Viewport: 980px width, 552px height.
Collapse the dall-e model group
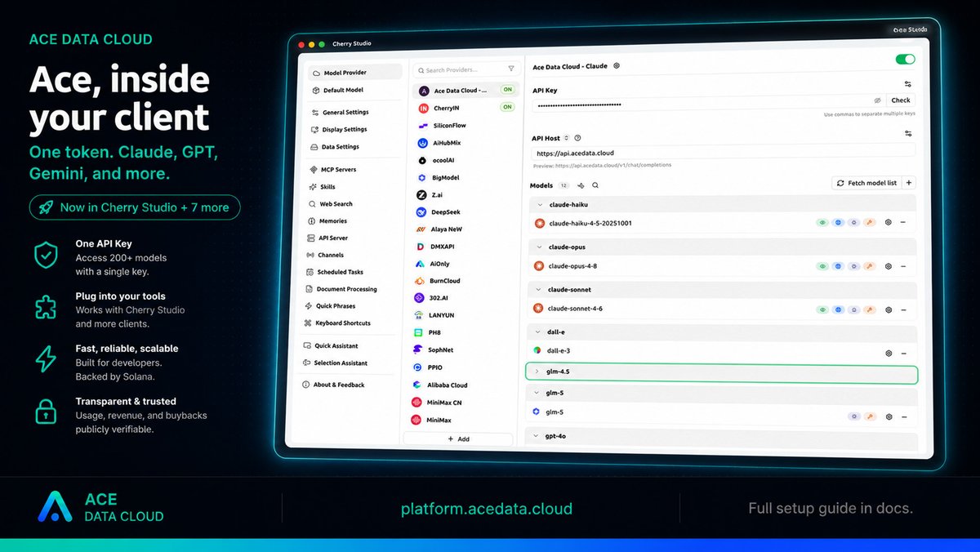click(x=539, y=332)
